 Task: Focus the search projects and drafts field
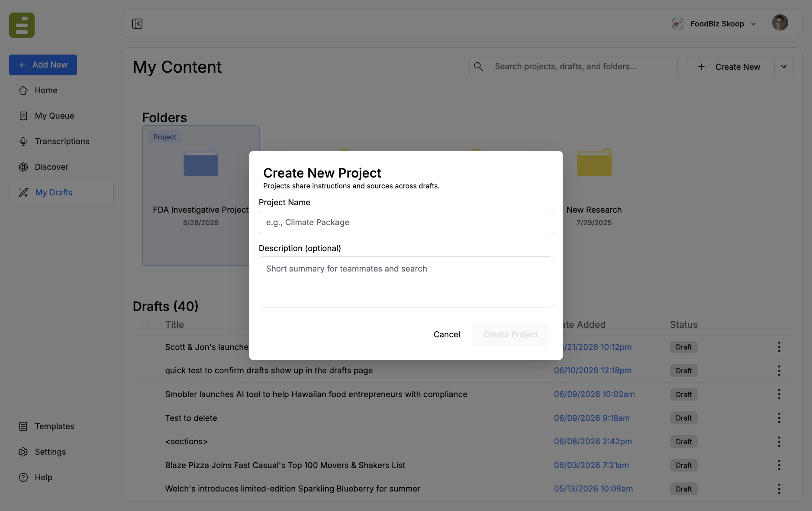(x=573, y=67)
